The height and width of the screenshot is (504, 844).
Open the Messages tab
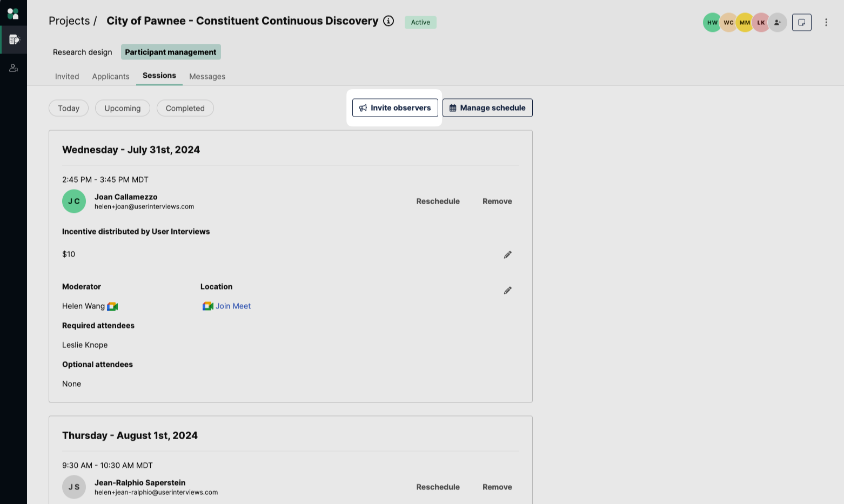pyautogui.click(x=207, y=76)
